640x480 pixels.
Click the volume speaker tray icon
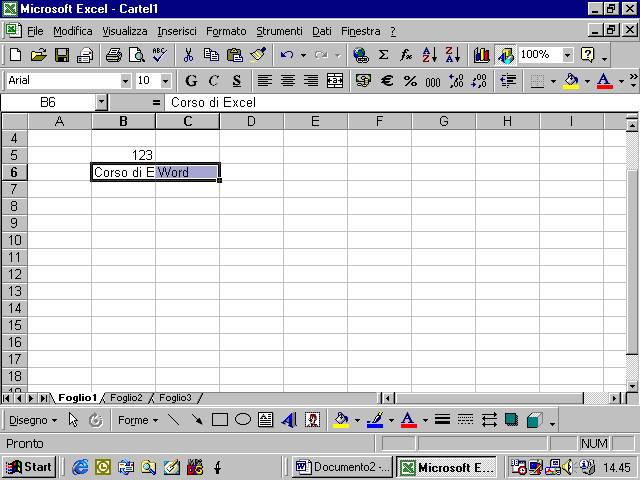coord(567,467)
